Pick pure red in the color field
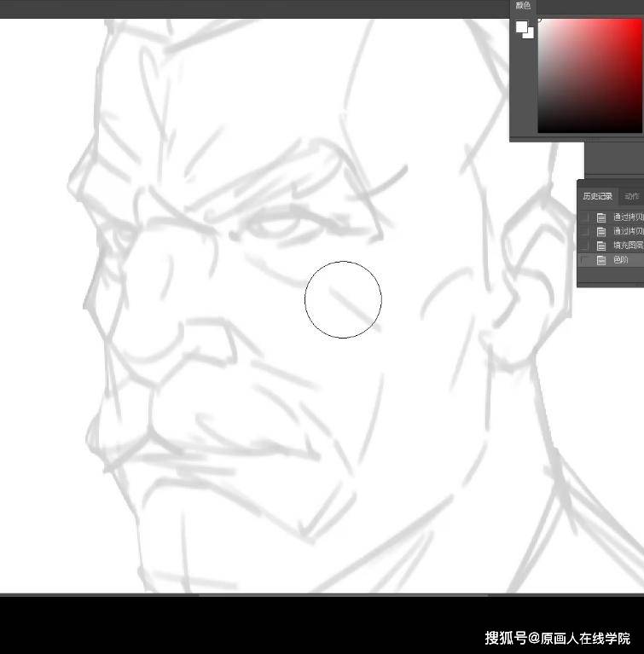This screenshot has width=644, height=654. pos(641,20)
